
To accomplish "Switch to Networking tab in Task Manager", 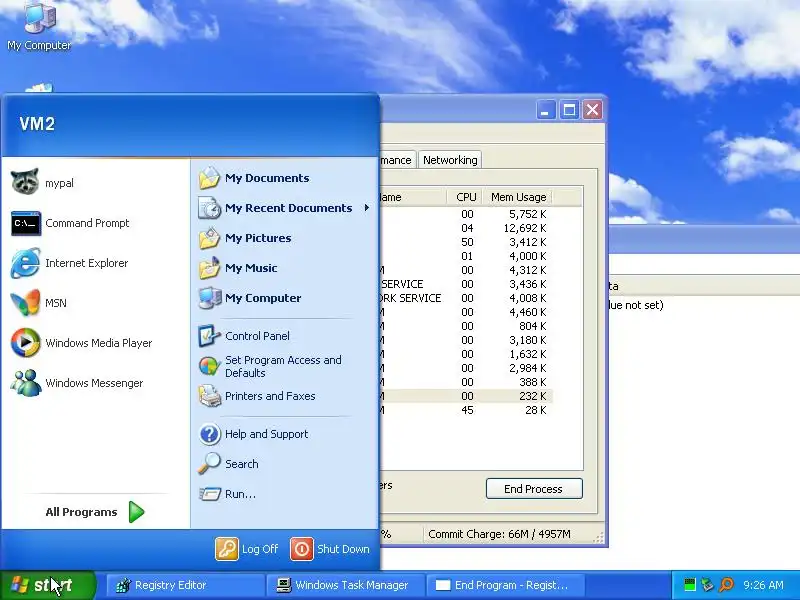I will click(450, 160).
